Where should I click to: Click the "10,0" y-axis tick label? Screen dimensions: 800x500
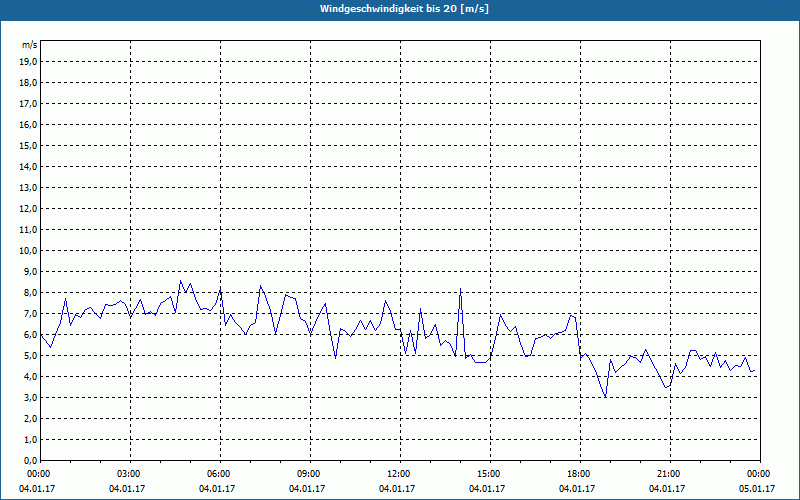click(x=28, y=251)
